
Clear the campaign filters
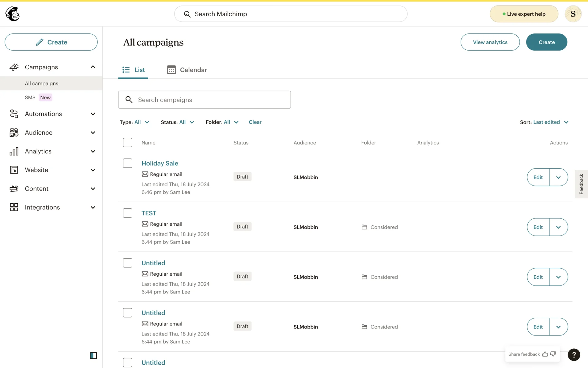(255, 122)
